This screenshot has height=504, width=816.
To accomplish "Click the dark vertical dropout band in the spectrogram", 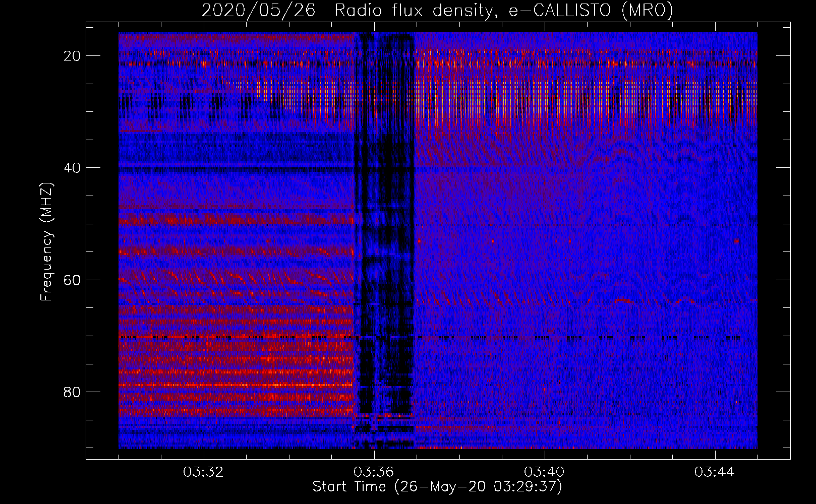I will [x=384, y=241].
